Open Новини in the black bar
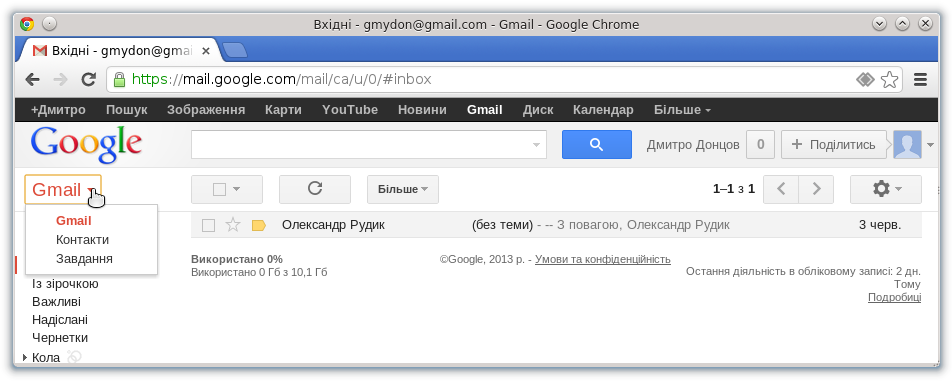Screen dimensions: 952x381 click(x=422, y=110)
